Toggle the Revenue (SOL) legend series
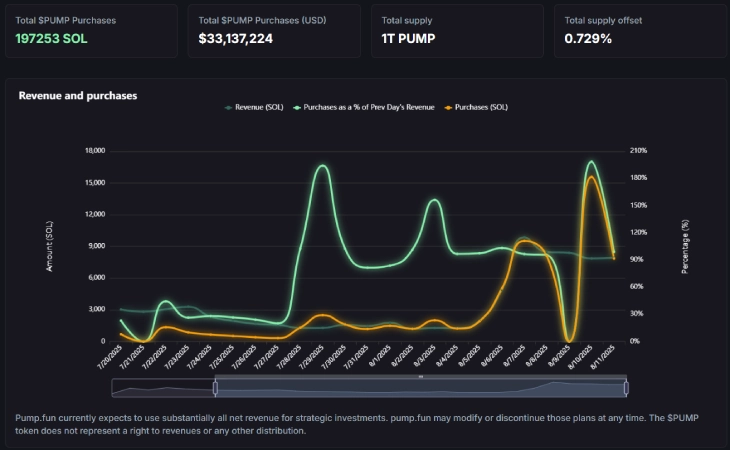The width and height of the screenshot is (730, 450). click(259, 106)
